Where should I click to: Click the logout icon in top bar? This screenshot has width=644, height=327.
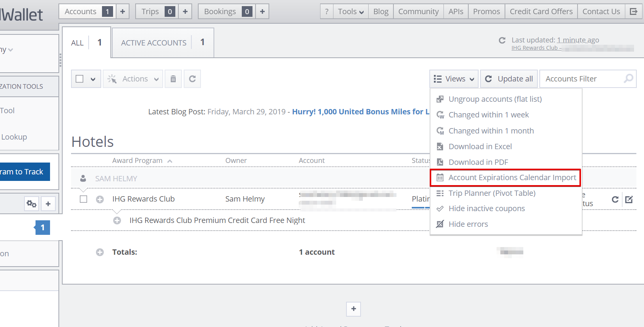coord(634,11)
